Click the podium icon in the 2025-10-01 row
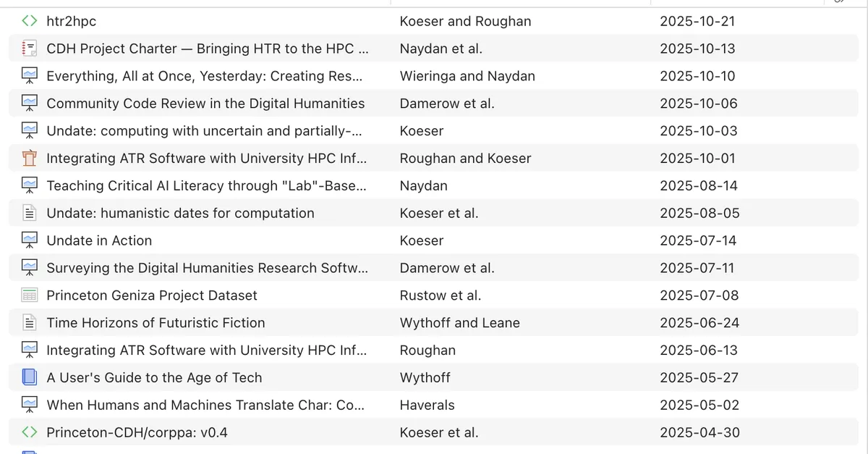Image resolution: width=868 pixels, height=454 pixels. pos(29,159)
